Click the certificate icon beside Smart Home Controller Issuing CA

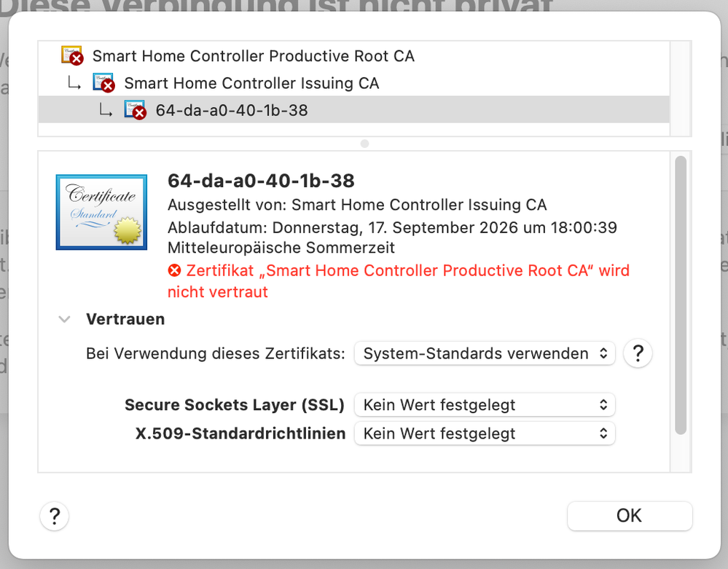[103, 82]
